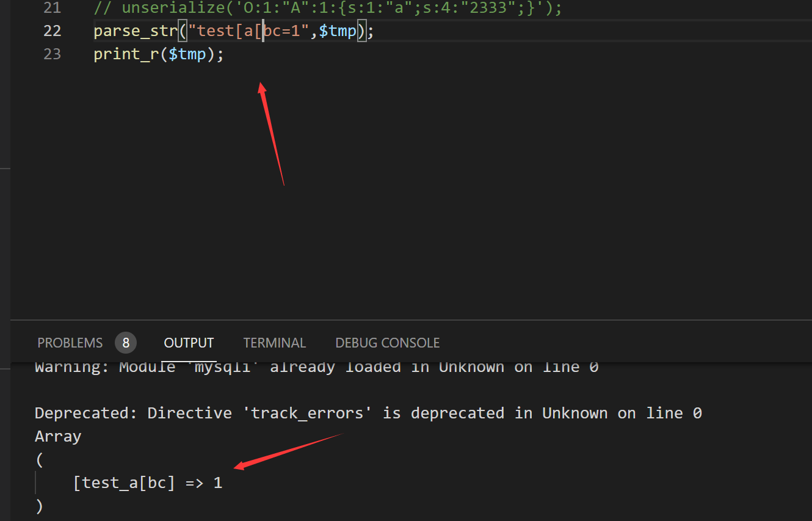This screenshot has width=812, height=521.
Task: Switch to the TERMINAL tab
Action: [275, 343]
